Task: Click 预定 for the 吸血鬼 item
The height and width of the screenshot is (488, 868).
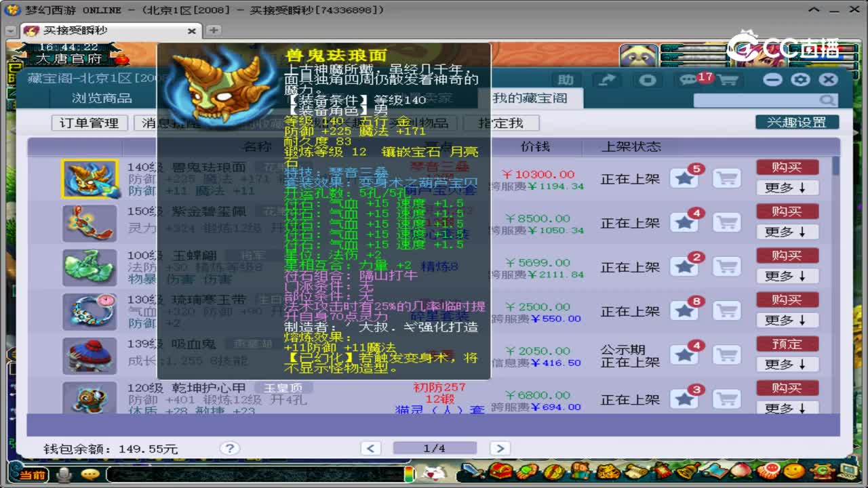Action: point(787,344)
